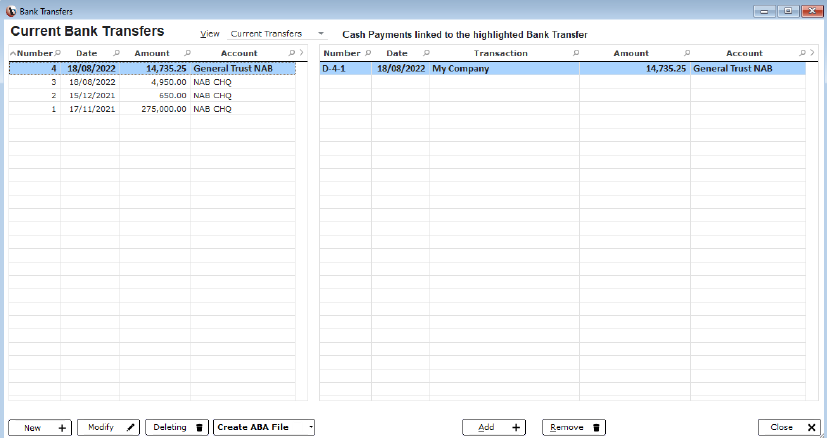Click General Trust NAB in left table
Viewport: 827px width, 438px height.
(233, 69)
